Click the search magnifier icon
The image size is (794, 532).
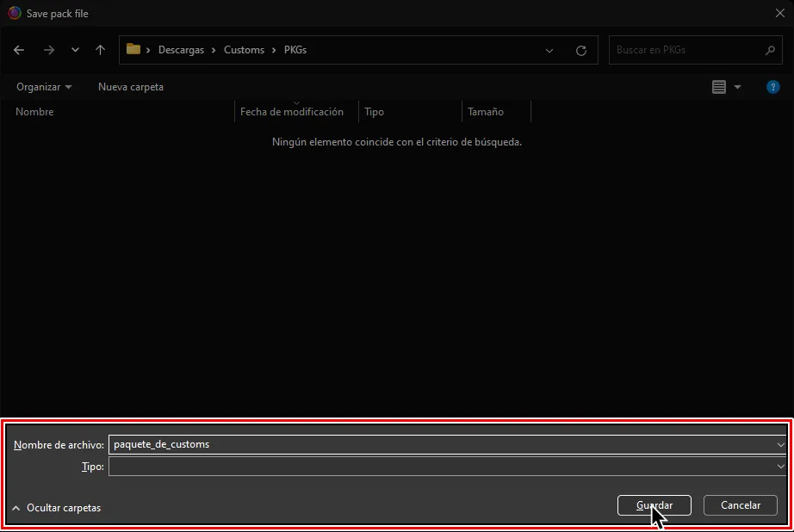coord(771,50)
